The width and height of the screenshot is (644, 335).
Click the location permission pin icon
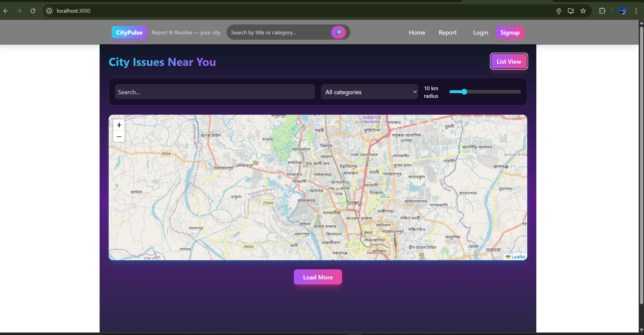click(559, 11)
